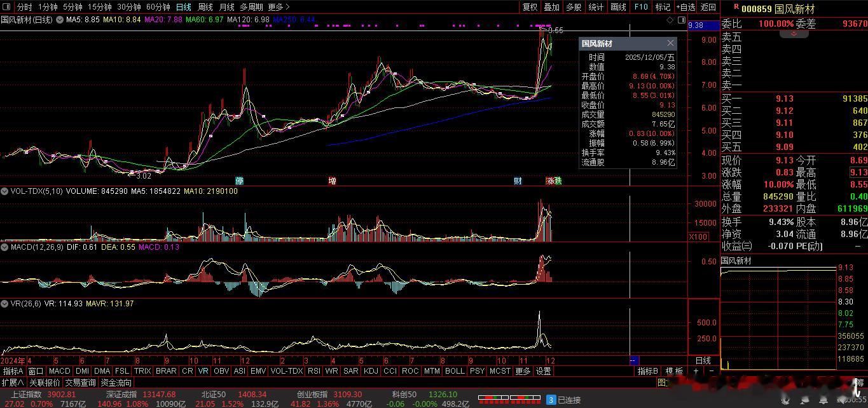This screenshot has width=868, height=408.
Task: Activate the 画线 drawing tool
Action: [x=618, y=7]
